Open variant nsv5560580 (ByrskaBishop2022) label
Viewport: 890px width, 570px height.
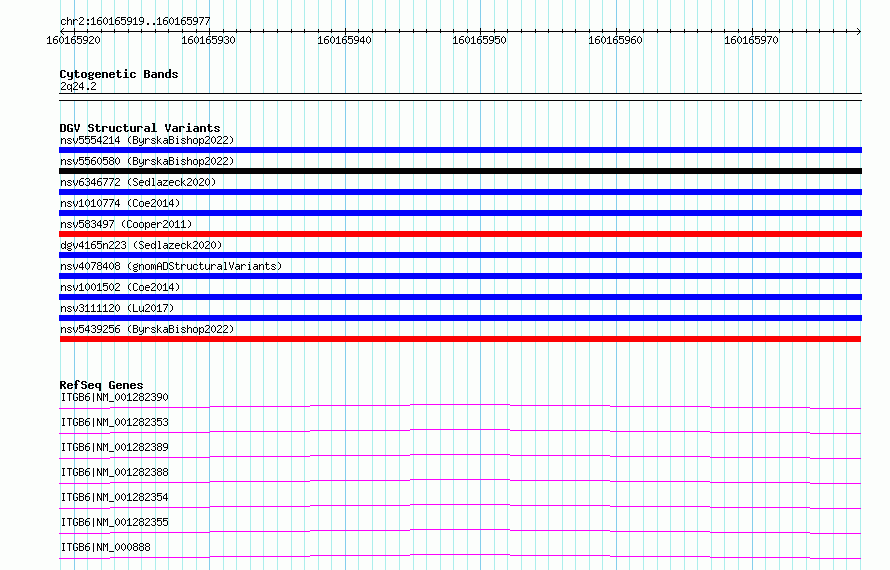click(x=147, y=161)
